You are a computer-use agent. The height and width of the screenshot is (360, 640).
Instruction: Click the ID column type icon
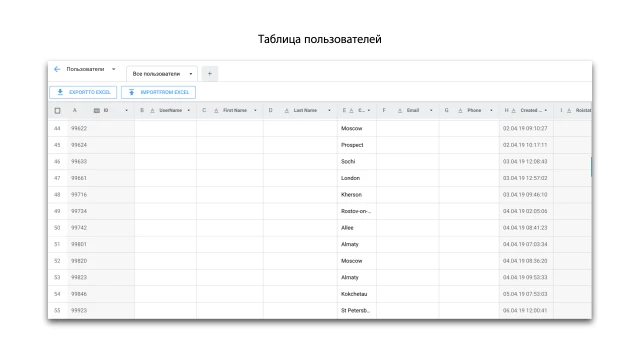tap(97, 111)
